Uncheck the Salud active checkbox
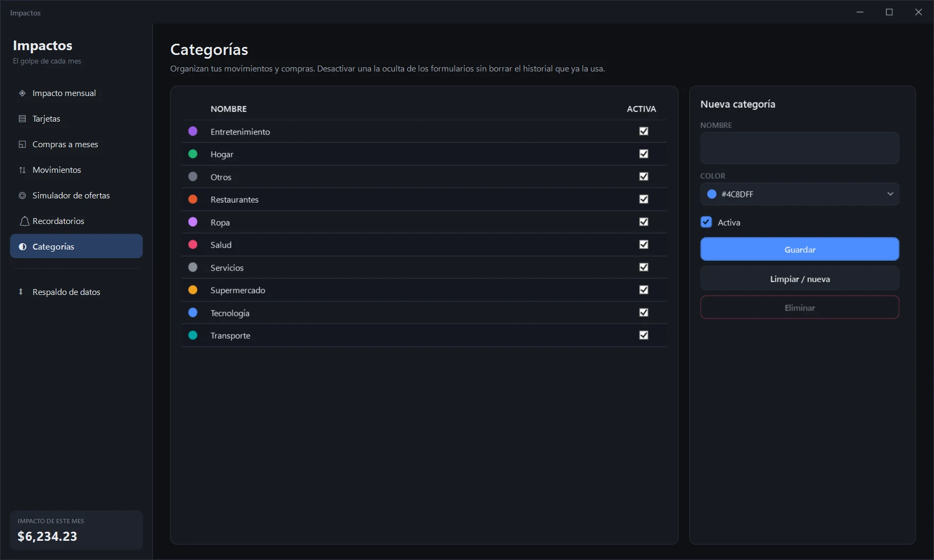Image resolution: width=934 pixels, height=560 pixels. (644, 244)
